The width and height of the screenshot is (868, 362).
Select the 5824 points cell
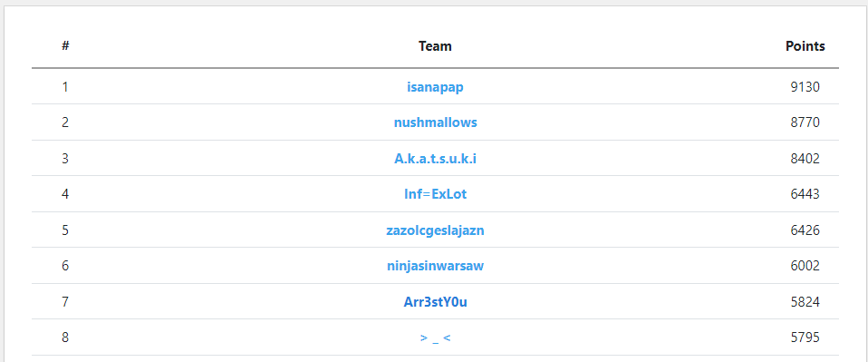(805, 301)
